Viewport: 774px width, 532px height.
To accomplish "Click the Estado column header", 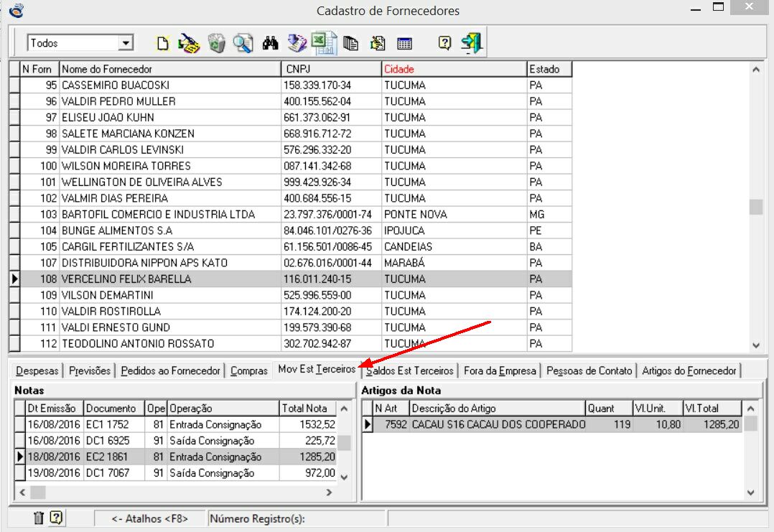I will [549, 69].
